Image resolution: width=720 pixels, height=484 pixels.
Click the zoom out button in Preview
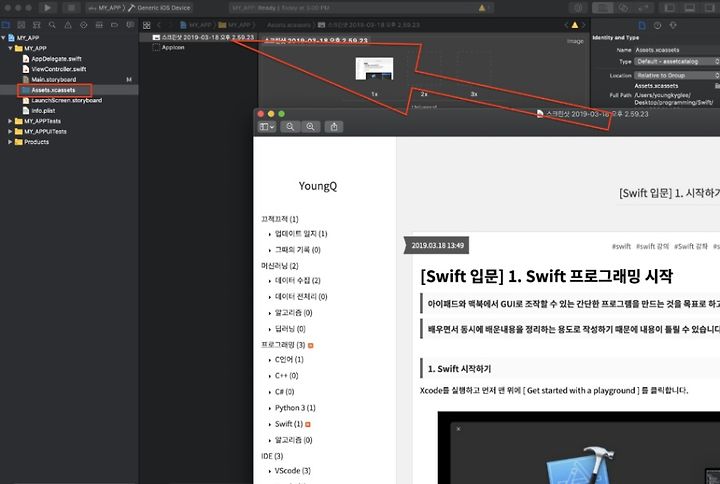coord(290,127)
